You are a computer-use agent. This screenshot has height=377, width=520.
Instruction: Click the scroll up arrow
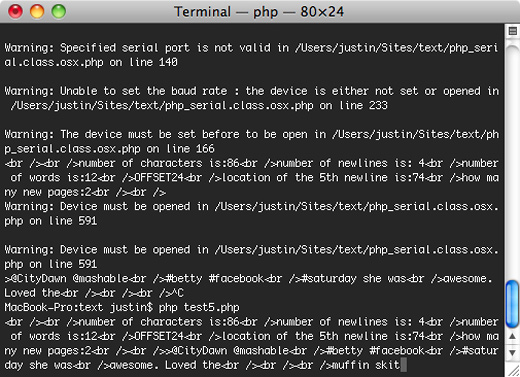click(x=512, y=337)
